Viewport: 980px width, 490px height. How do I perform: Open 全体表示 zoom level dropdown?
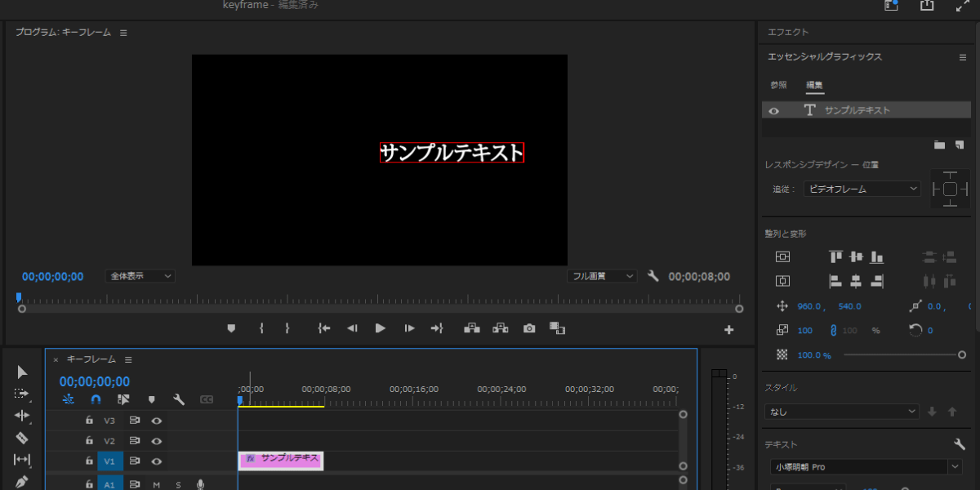(x=140, y=276)
